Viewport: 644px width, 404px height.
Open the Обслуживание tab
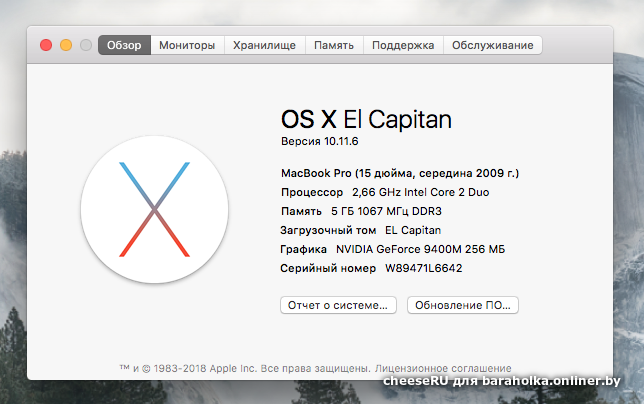click(493, 45)
